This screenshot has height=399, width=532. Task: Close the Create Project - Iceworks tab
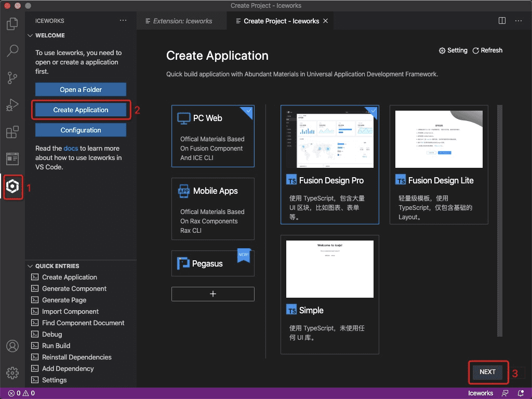click(x=325, y=21)
